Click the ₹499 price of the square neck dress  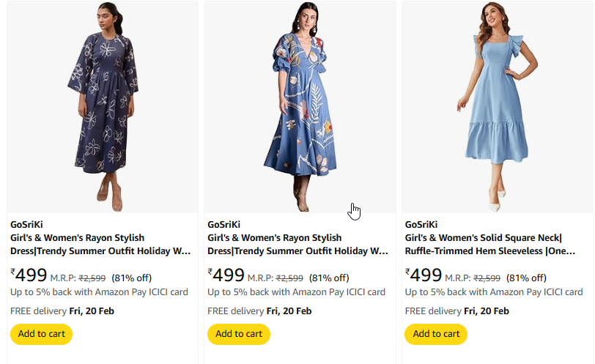(x=424, y=276)
